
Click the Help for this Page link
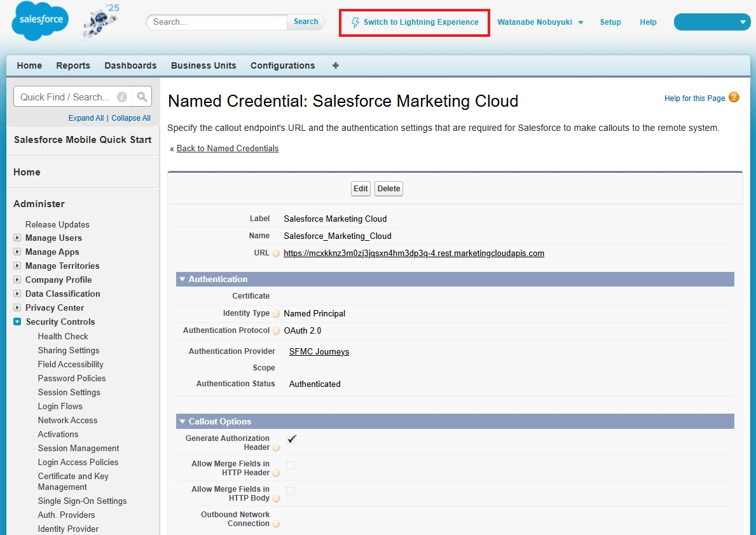tap(694, 98)
